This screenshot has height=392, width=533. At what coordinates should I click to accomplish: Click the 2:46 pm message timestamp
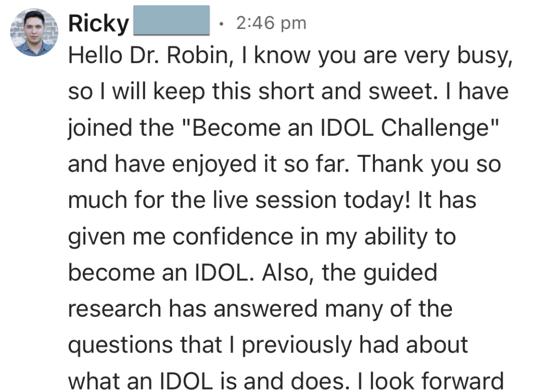coord(271,23)
